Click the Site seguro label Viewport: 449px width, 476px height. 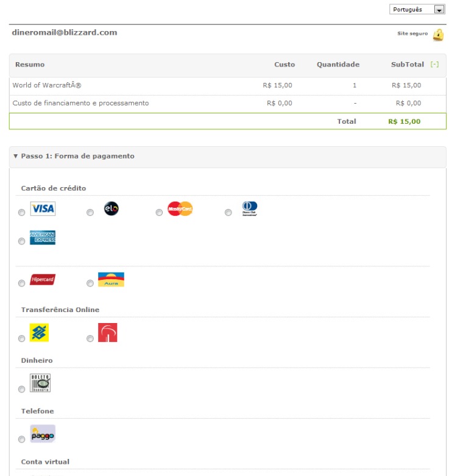[412, 34]
